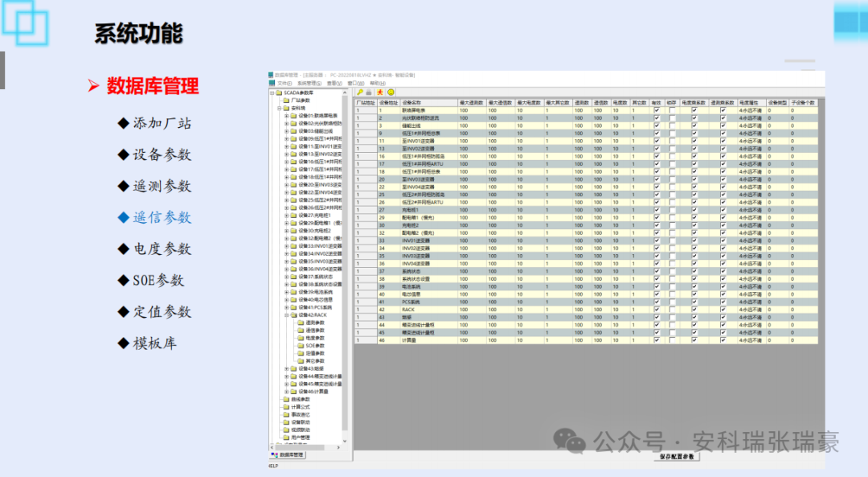Open the 查看(V) menu
The height and width of the screenshot is (477, 868).
pyautogui.click(x=334, y=83)
